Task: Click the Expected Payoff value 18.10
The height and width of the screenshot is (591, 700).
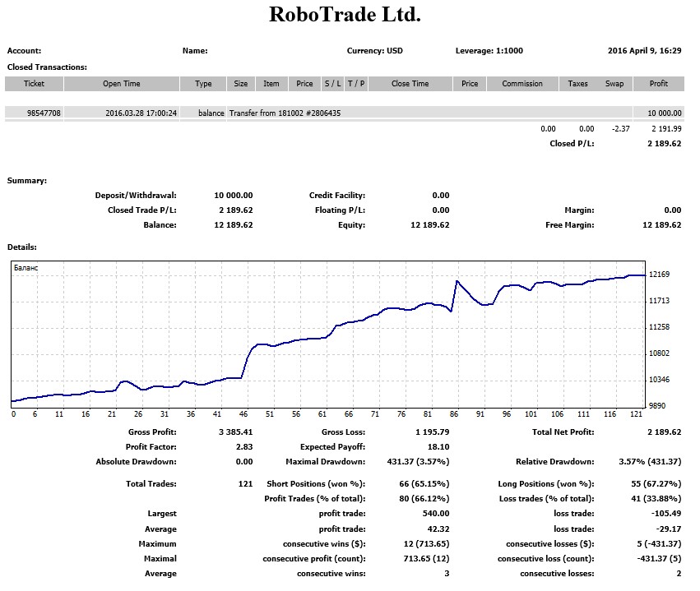Action: 438,447
